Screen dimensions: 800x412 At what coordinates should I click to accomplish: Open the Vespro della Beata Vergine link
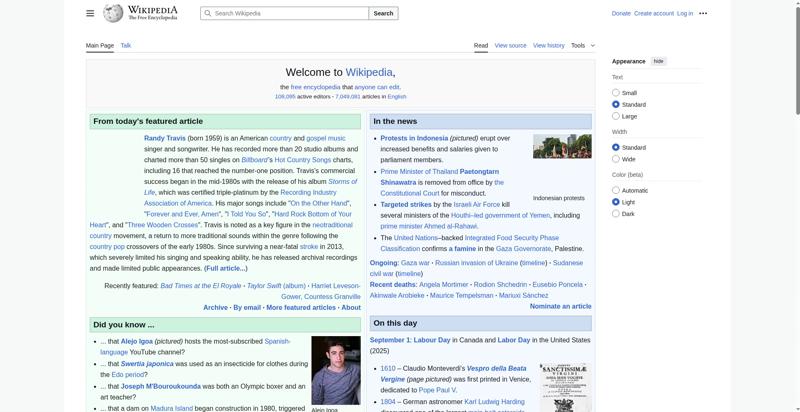pyautogui.click(x=454, y=374)
